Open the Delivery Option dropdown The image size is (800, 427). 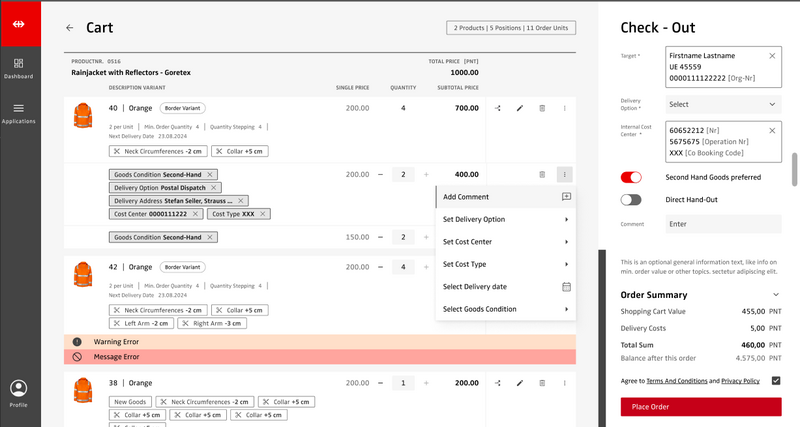pyautogui.click(x=723, y=104)
